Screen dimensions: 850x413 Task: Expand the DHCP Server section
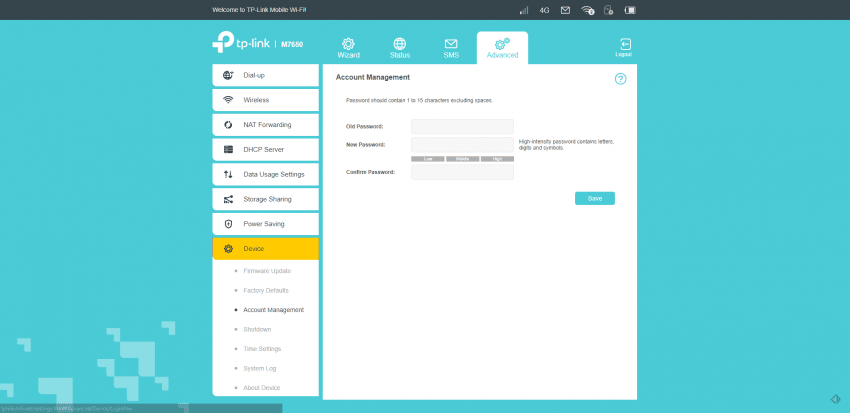pos(265,150)
